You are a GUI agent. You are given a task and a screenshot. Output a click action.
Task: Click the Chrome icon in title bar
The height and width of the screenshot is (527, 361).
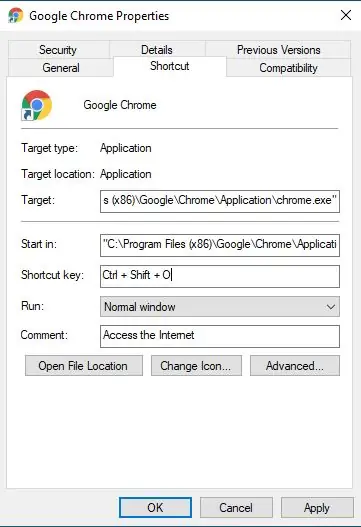coord(15,15)
